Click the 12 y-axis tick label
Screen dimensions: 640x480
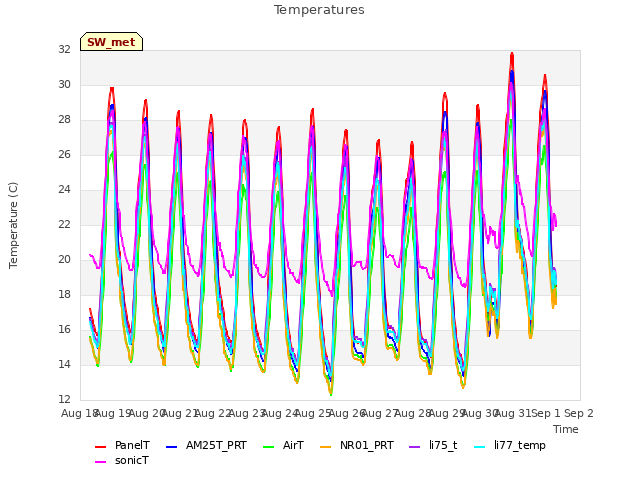tap(64, 399)
